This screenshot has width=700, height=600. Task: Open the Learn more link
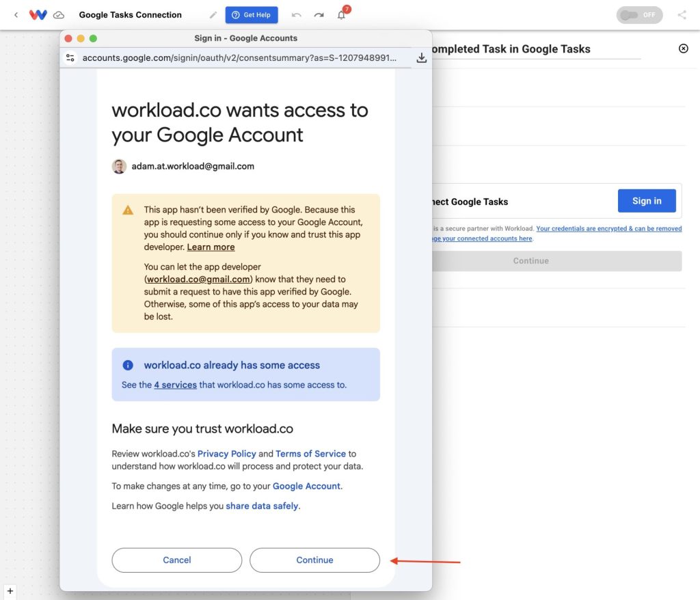[211, 247]
